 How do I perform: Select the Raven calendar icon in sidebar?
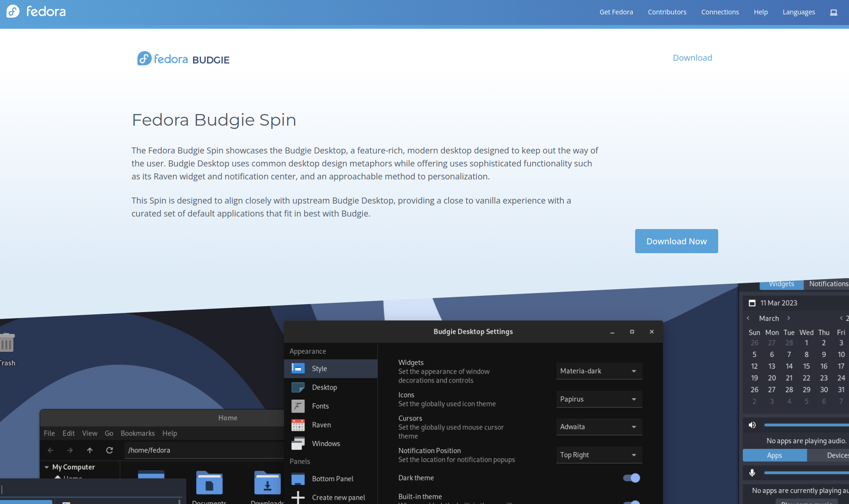point(298,425)
